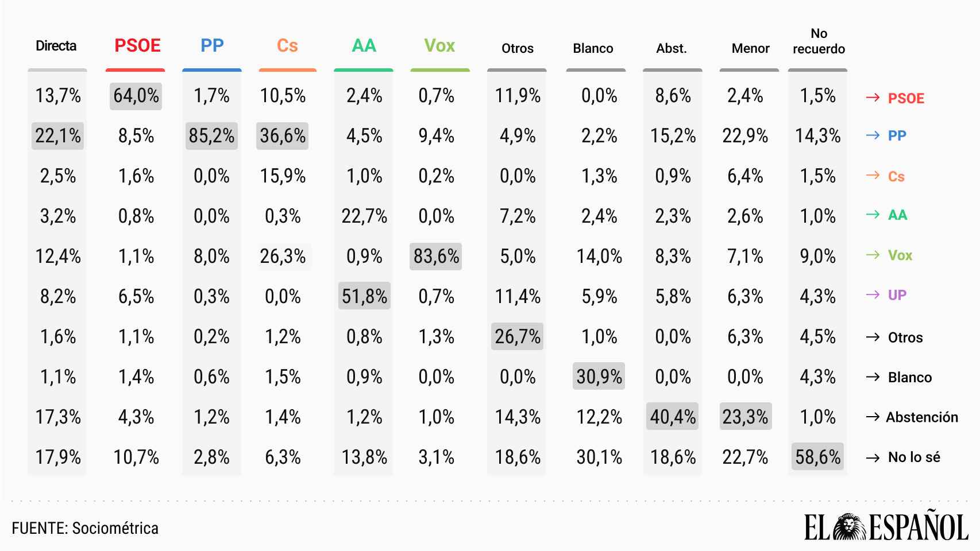Click the Abstención row label
980x551 pixels.
point(921,417)
